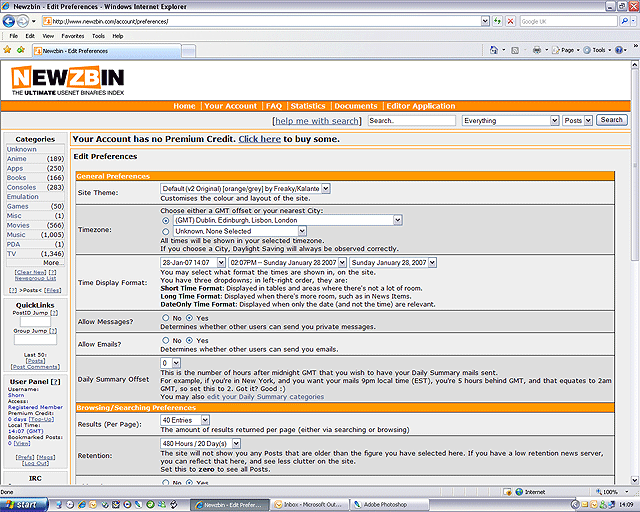Open the Long Time Format dropdown

click(288, 263)
